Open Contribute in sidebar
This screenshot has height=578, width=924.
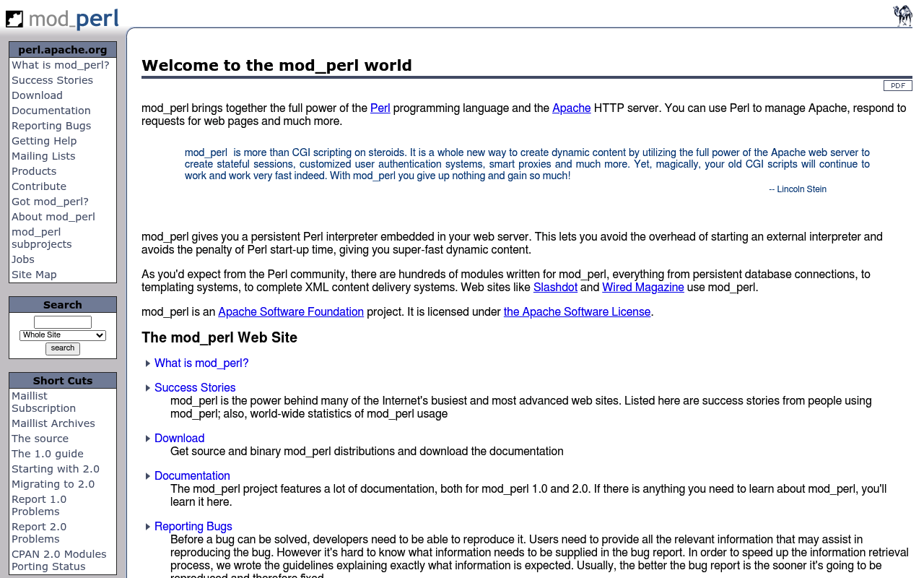pos(39,186)
